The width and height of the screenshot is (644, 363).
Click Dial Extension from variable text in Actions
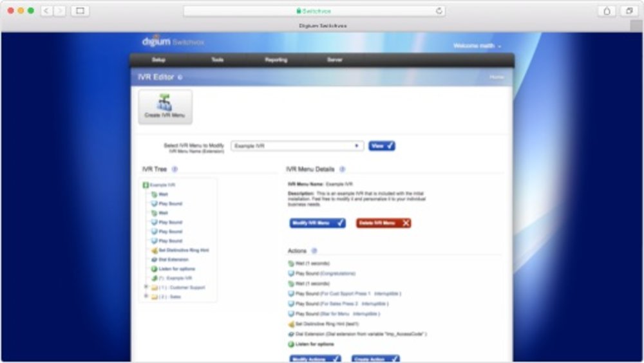(361, 334)
